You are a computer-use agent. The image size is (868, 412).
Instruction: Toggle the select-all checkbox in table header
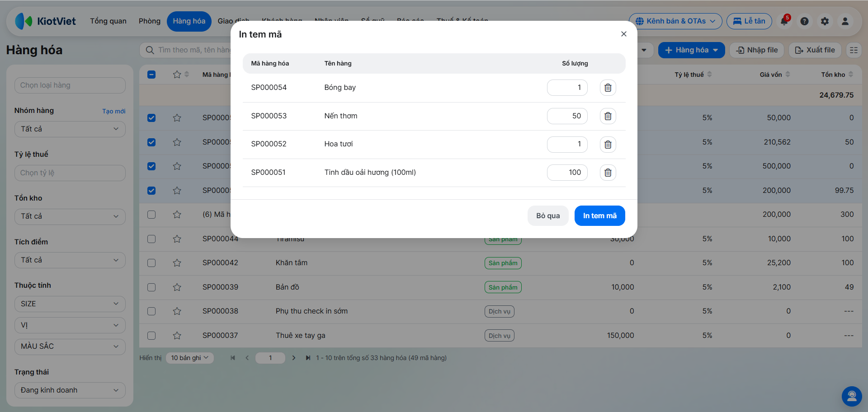tap(151, 75)
